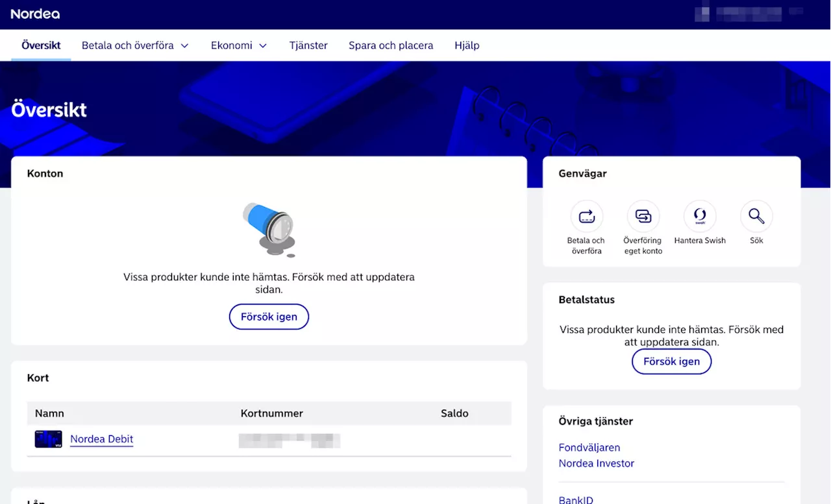831x504 pixels.
Task: Click the Övriga tjänster heading
Action: tap(595, 421)
